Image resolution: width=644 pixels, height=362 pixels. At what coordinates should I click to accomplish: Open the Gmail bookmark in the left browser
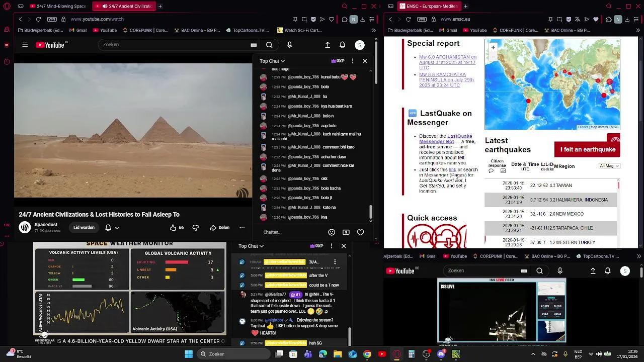(77, 30)
